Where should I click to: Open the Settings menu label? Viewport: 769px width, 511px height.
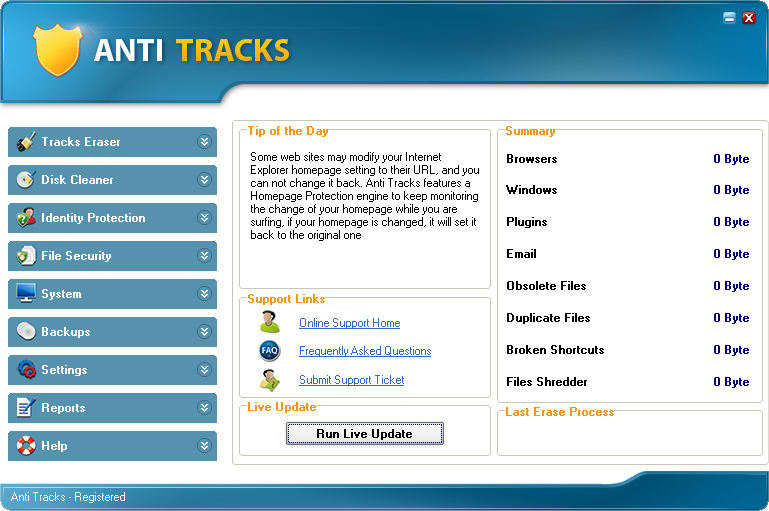tap(64, 370)
